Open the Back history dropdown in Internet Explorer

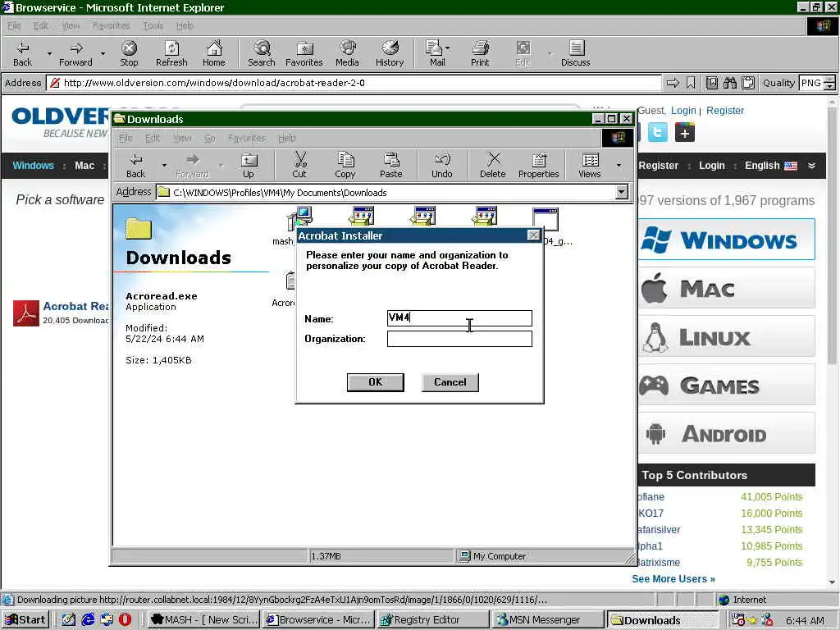point(49,53)
